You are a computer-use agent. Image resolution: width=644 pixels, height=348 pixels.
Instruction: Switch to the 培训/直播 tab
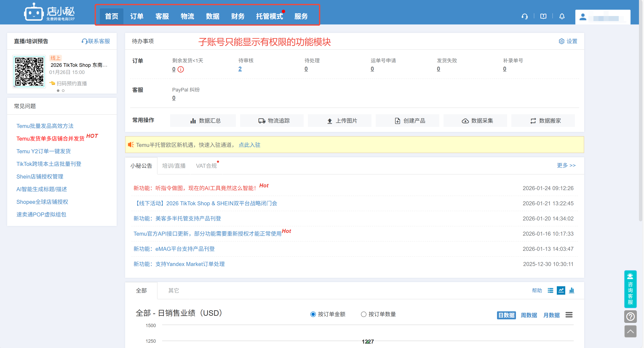point(174,166)
